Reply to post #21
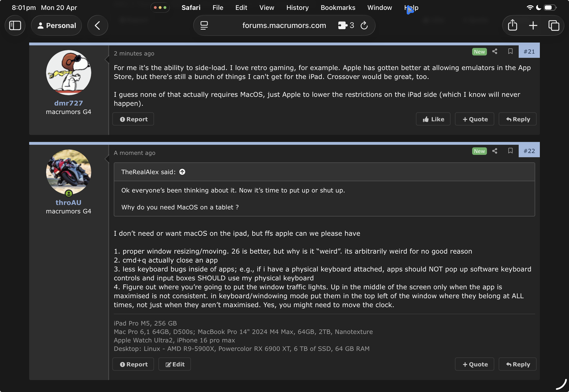The height and width of the screenshot is (392, 569). coord(518,119)
